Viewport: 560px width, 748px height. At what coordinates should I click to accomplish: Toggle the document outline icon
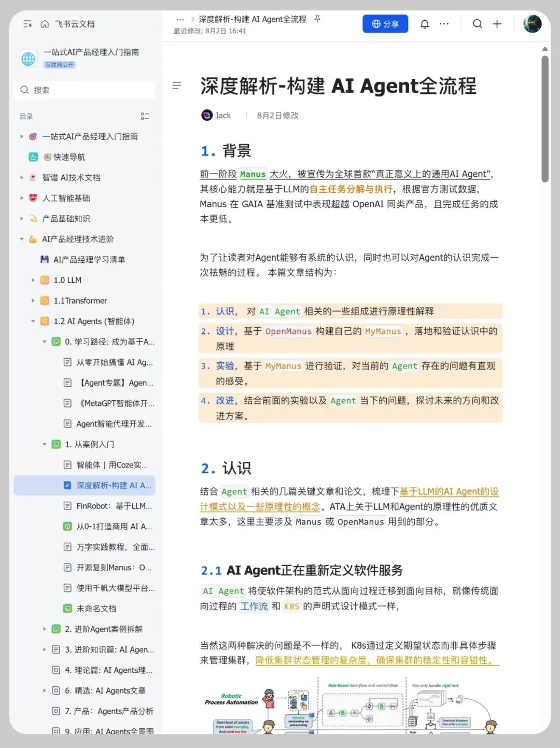pyautogui.click(x=177, y=85)
